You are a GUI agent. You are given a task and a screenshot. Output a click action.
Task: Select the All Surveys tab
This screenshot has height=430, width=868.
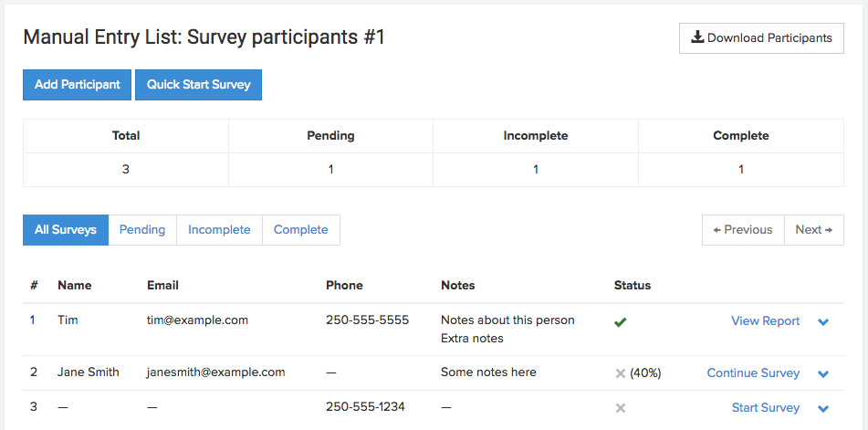coord(66,230)
